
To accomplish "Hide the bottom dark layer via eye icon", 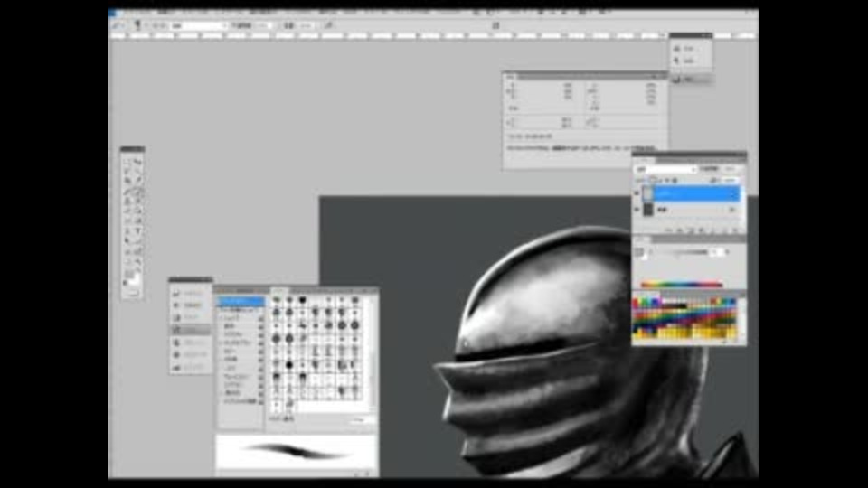I will pyautogui.click(x=637, y=210).
